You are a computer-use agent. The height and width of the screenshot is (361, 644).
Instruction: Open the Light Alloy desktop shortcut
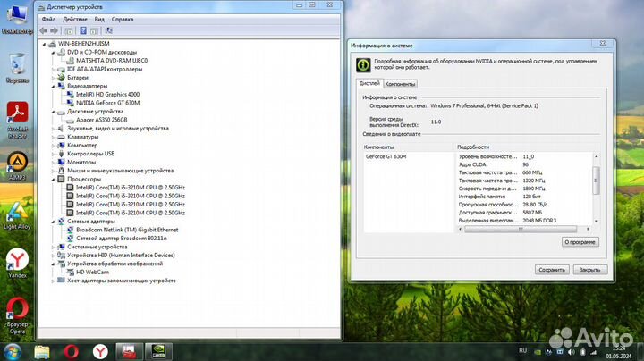(17, 215)
